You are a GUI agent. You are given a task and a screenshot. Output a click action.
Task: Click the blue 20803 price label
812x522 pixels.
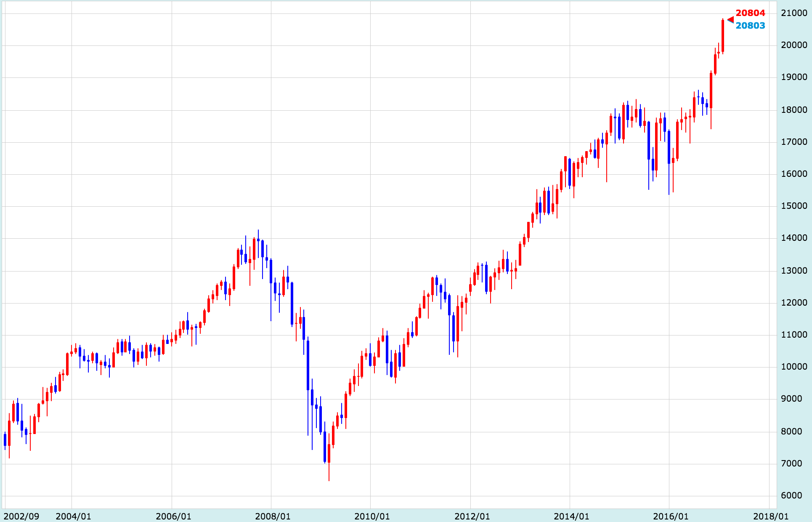(750, 26)
